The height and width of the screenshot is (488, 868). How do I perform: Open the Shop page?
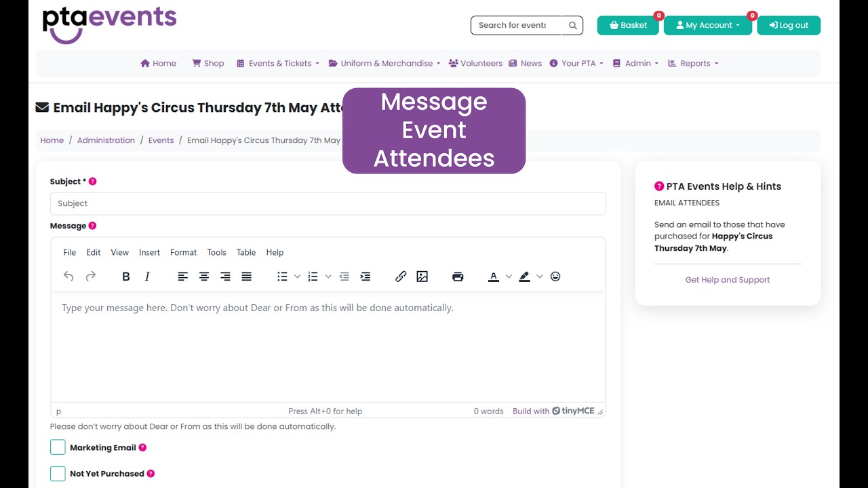208,63
